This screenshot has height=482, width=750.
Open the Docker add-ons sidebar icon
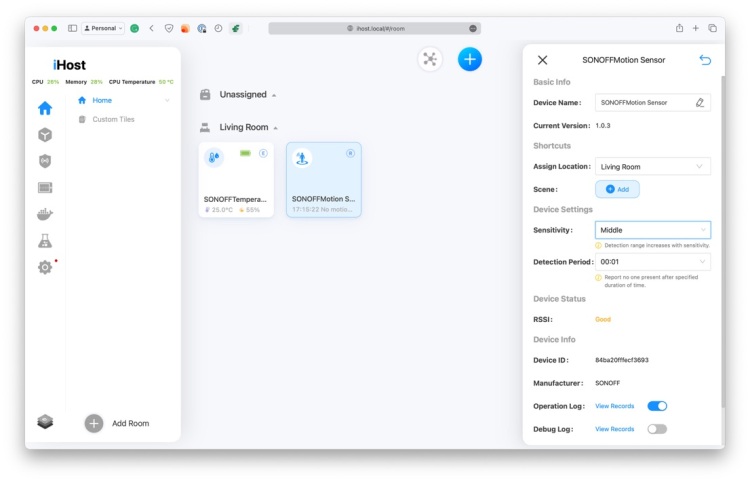[45, 214]
